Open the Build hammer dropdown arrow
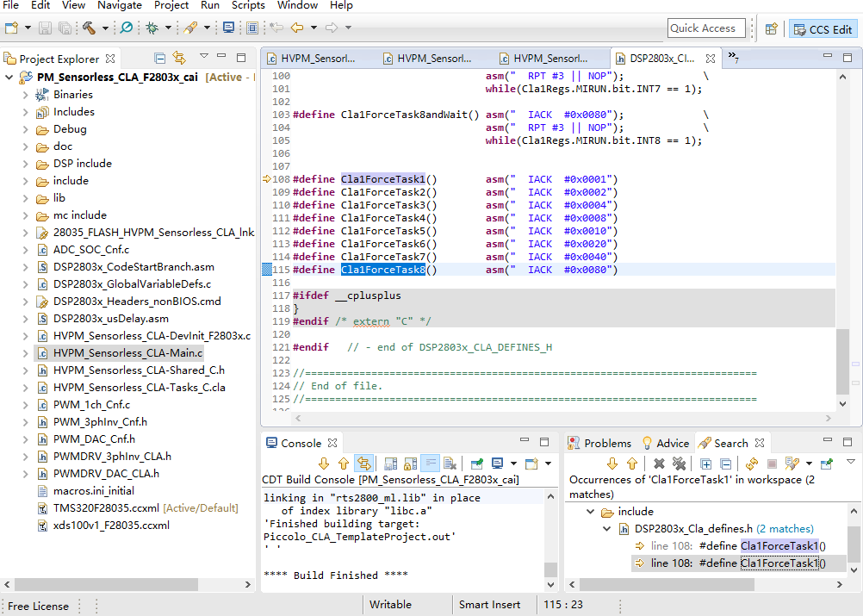 tap(105, 28)
